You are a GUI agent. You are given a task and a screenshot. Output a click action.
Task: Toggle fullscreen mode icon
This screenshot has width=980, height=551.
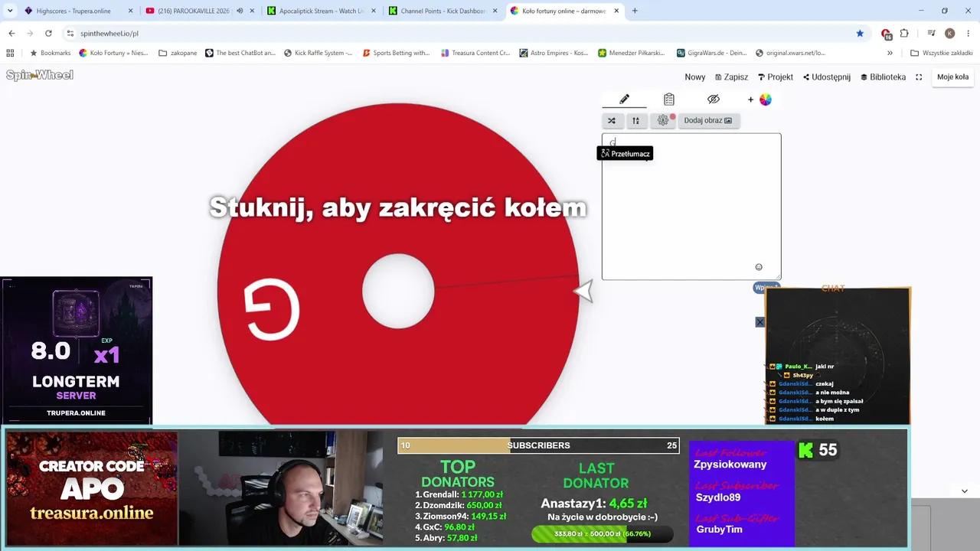919,77
